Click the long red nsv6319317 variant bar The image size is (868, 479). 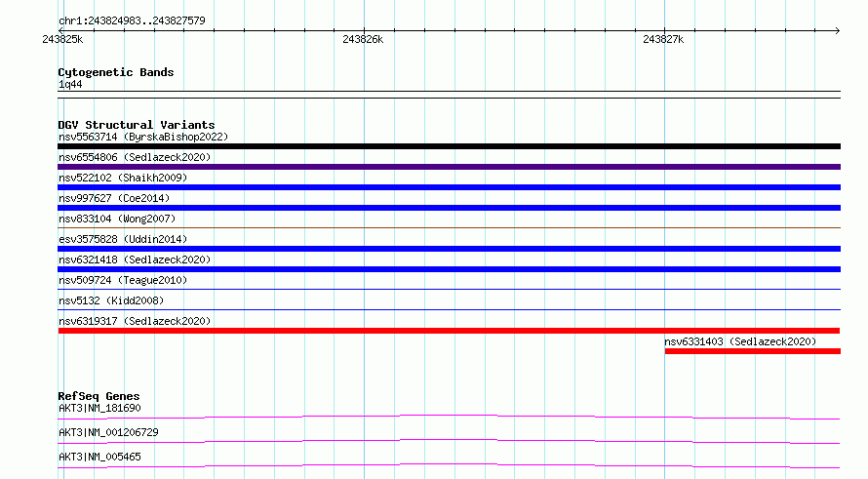449,331
